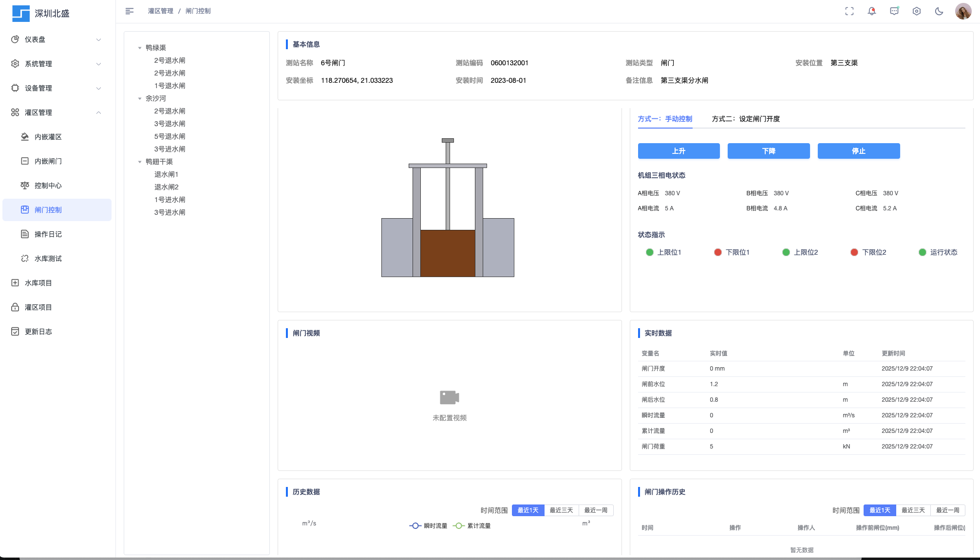980x560 pixels.
Task: Click the 更新日志 checklist icon
Action: click(x=15, y=332)
